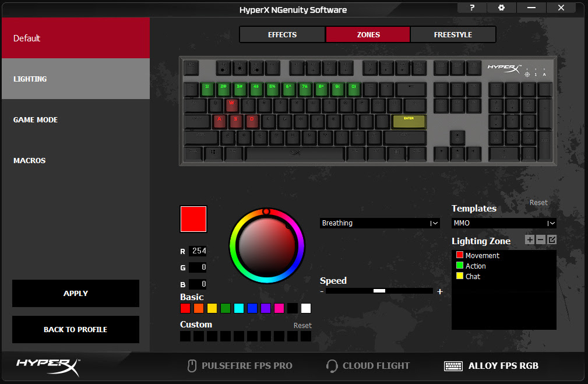Select the mouse icon beside PULSEFIRE FPS PRO

tap(192, 365)
